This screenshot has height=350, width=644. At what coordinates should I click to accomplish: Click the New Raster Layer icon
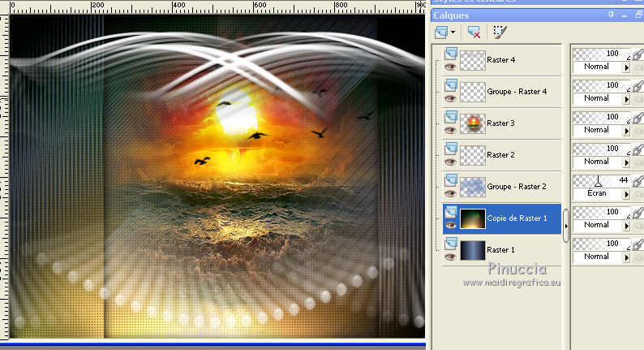tap(441, 32)
